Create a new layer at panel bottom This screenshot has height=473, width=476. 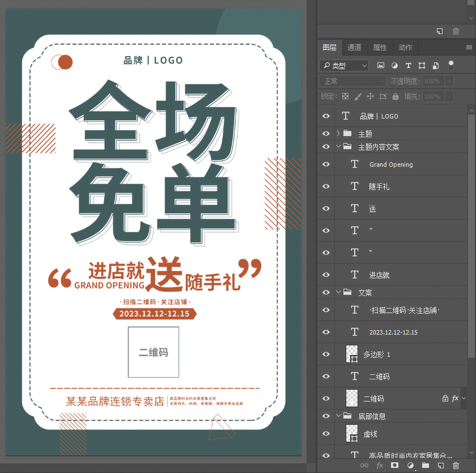point(441,465)
